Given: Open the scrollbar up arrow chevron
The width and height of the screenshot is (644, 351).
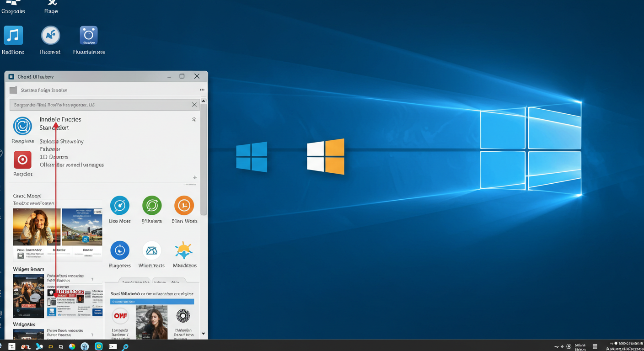Looking at the screenshot, I should click(204, 101).
